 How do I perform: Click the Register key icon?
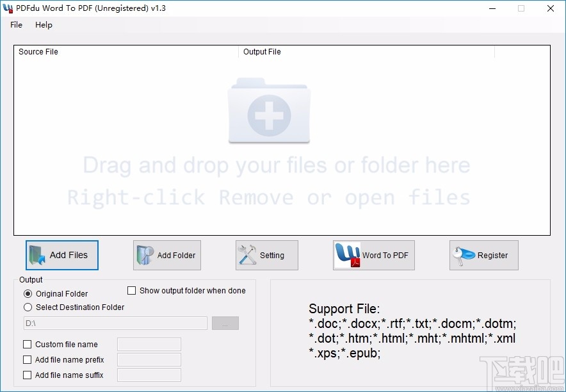point(462,255)
